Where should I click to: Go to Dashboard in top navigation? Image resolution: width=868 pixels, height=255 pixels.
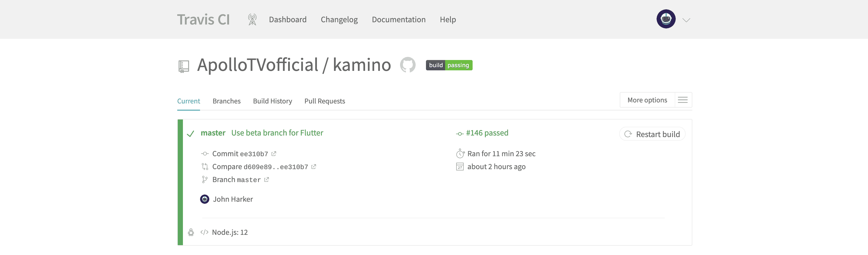pyautogui.click(x=287, y=19)
